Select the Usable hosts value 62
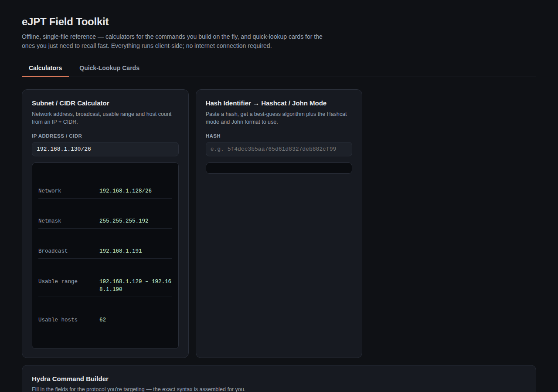This screenshot has width=558, height=392. tap(102, 320)
